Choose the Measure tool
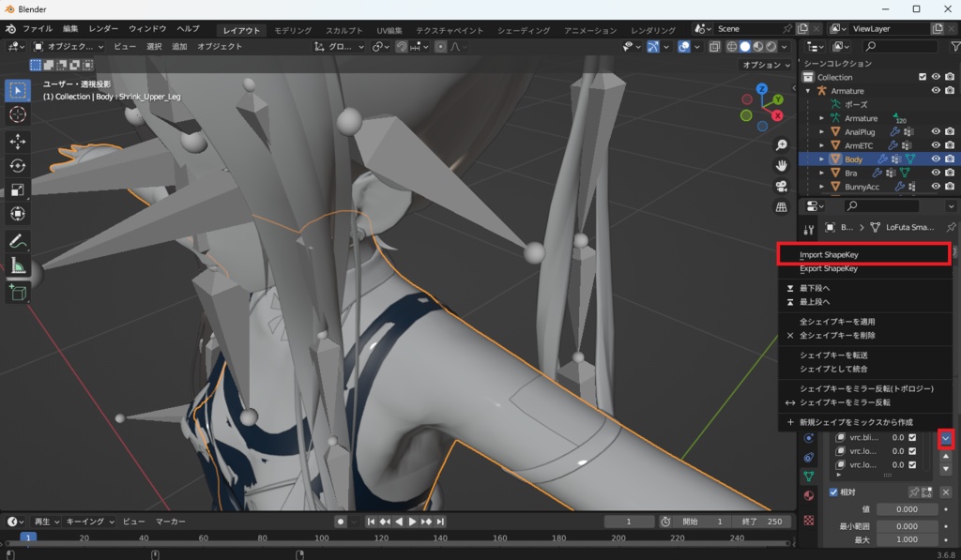The image size is (961, 560). click(x=18, y=267)
